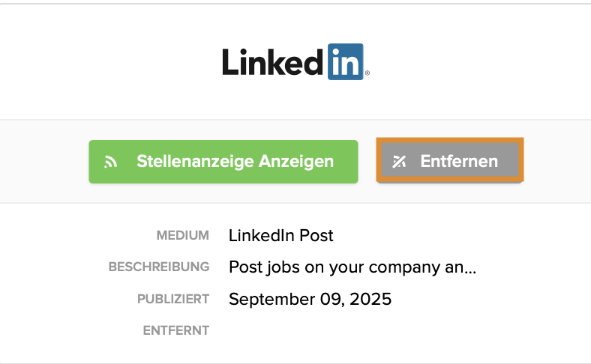Click the gray action bar left of green button
This screenshot has height=364, width=591.
point(45,161)
